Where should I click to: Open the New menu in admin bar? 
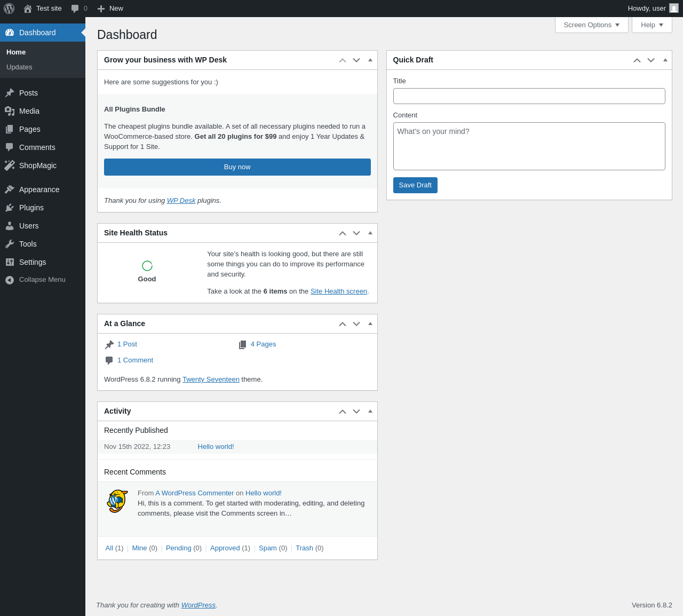coord(110,9)
